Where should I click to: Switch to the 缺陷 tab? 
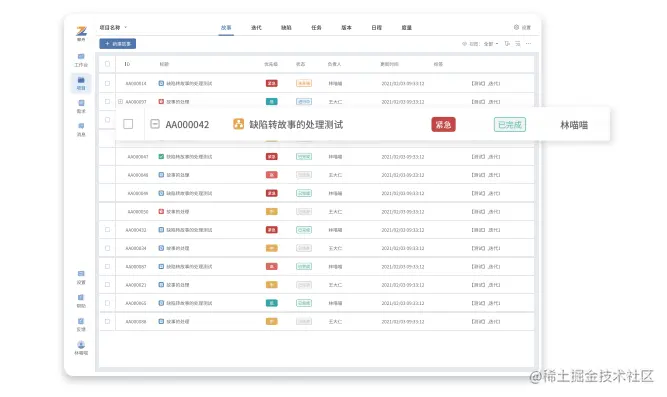point(286,28)
